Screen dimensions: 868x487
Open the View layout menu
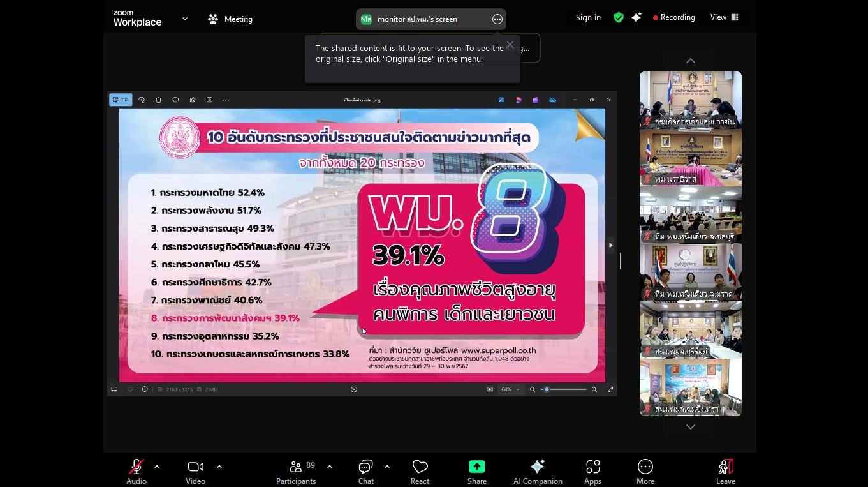[x=724, y=18]
